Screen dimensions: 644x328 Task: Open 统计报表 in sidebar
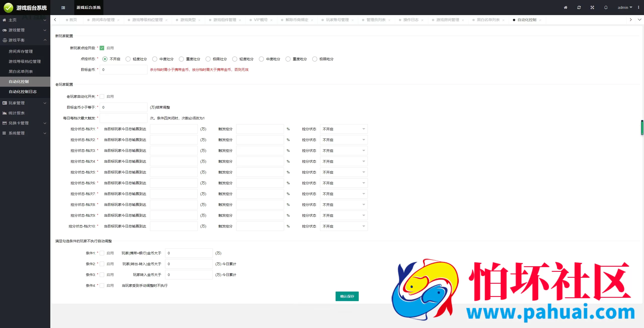25,113
